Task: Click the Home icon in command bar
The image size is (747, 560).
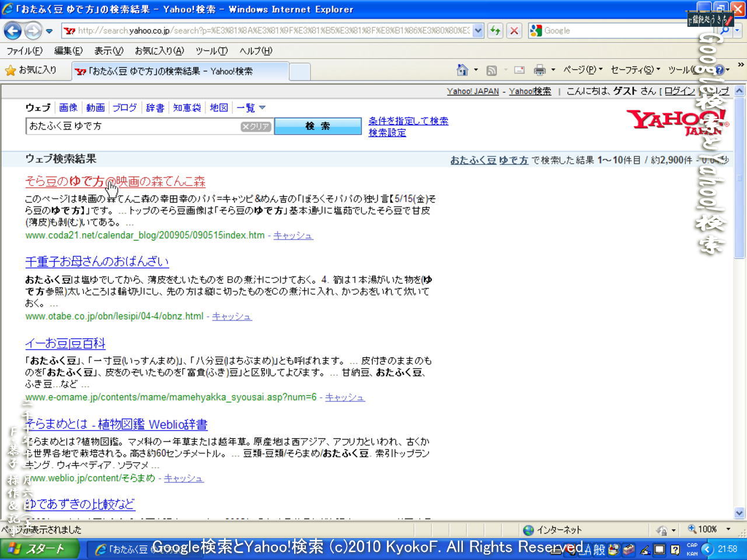Action: pos(462,70)
